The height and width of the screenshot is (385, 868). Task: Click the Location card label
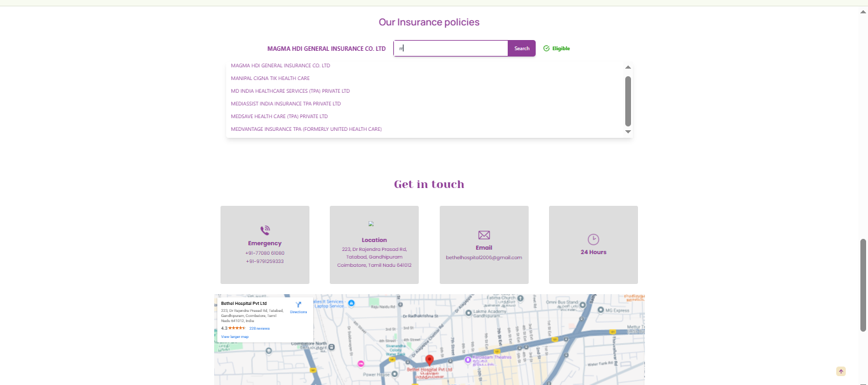tap(374, 240)
